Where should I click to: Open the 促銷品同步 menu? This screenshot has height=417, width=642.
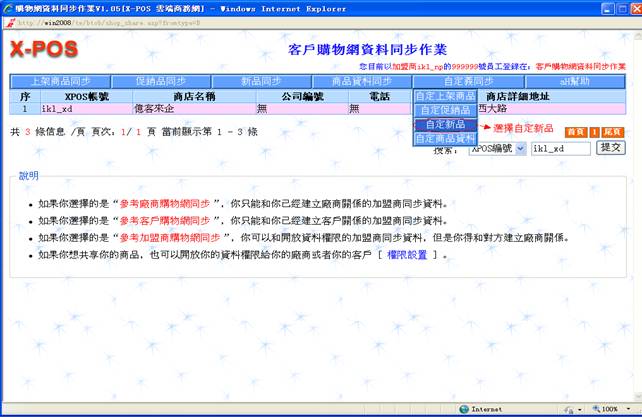click(x=159, y=81)
